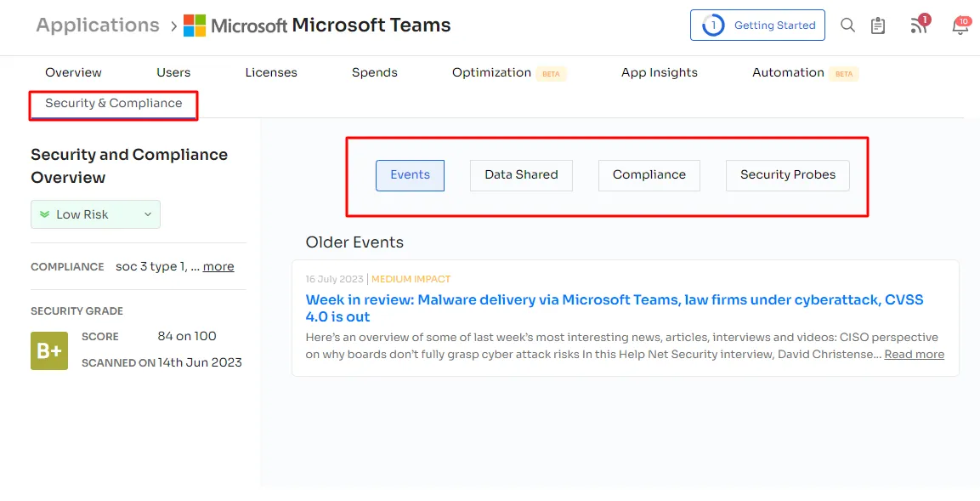The width and height of the screenshot is (980, 501).
Task: Open the Spends tab
Action: pos(374,72)
